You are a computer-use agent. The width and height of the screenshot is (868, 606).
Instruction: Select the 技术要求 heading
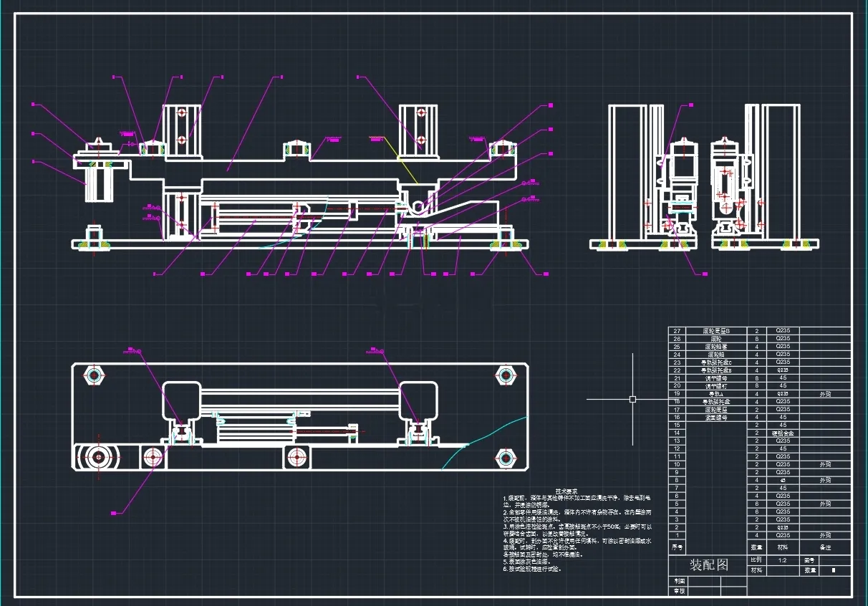(567, 491)
